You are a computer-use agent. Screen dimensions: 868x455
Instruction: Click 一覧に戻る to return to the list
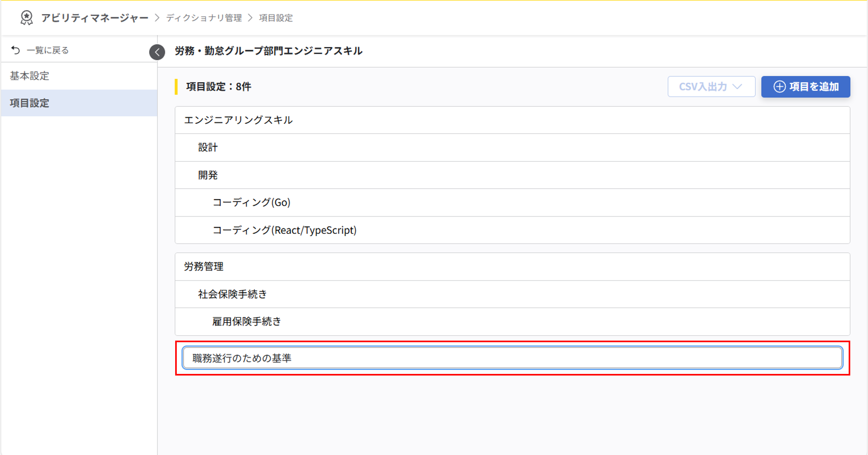47,50
